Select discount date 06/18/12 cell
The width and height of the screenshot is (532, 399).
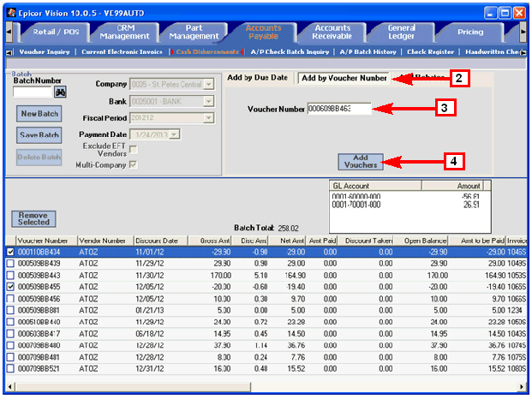click(x=150, y=334)
